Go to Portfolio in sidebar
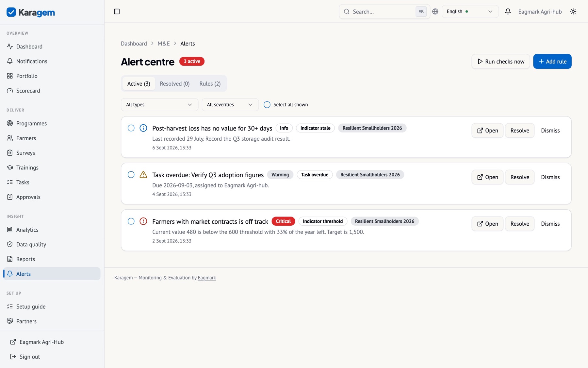This screenshot has height=368, width=588. 52,76
